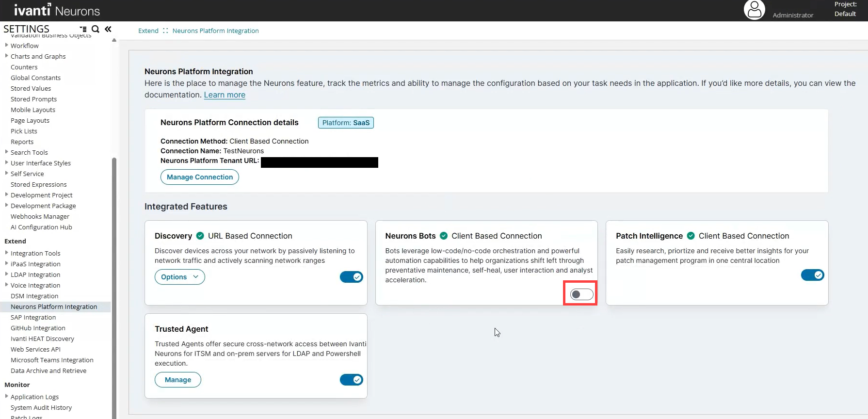Image resolution: width=868 pixels, height=419 pixels.
Task: Click the green check icon beside Patch Intelligence
Action: 691,236
